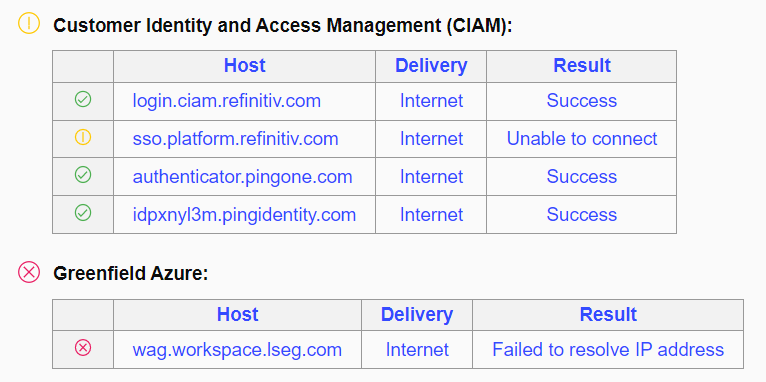
Task: Click the Result column header in CIAM table
Action: (x=582, y=65)
